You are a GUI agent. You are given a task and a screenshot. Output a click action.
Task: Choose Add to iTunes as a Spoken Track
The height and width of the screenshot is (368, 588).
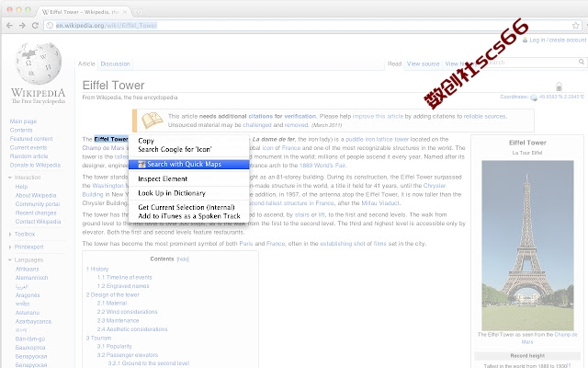(x=189, y=216)
